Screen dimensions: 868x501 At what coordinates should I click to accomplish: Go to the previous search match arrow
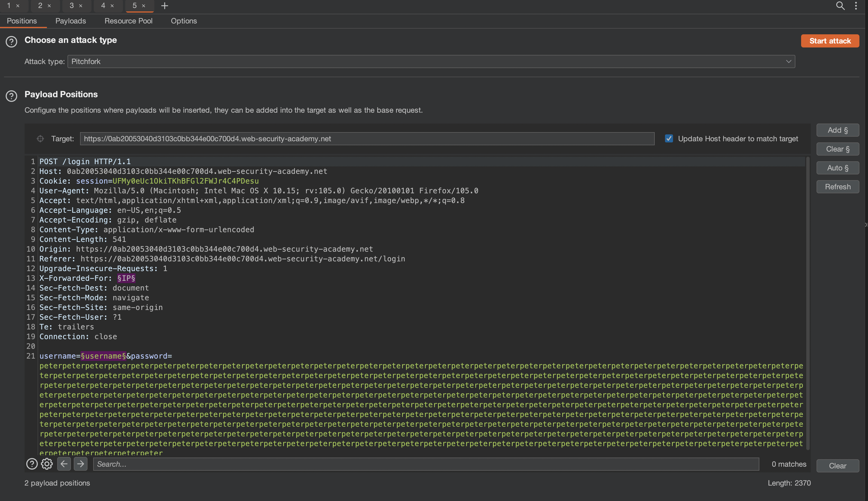coord(64,464)
